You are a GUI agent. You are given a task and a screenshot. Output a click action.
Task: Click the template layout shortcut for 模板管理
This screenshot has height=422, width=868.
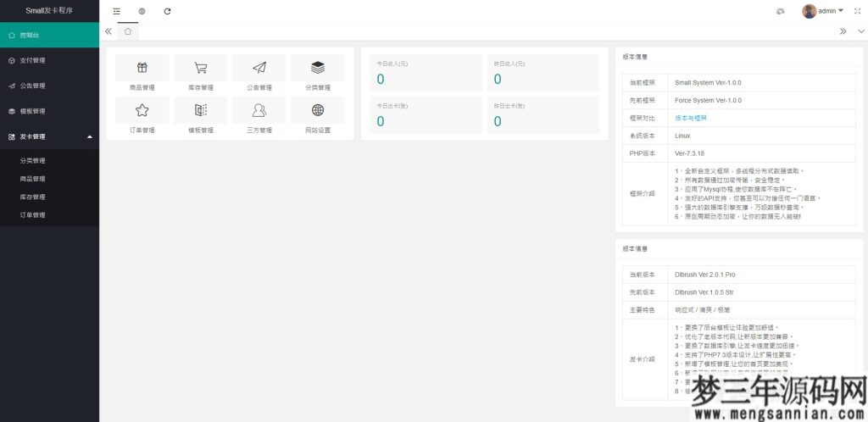click(200, 110)
